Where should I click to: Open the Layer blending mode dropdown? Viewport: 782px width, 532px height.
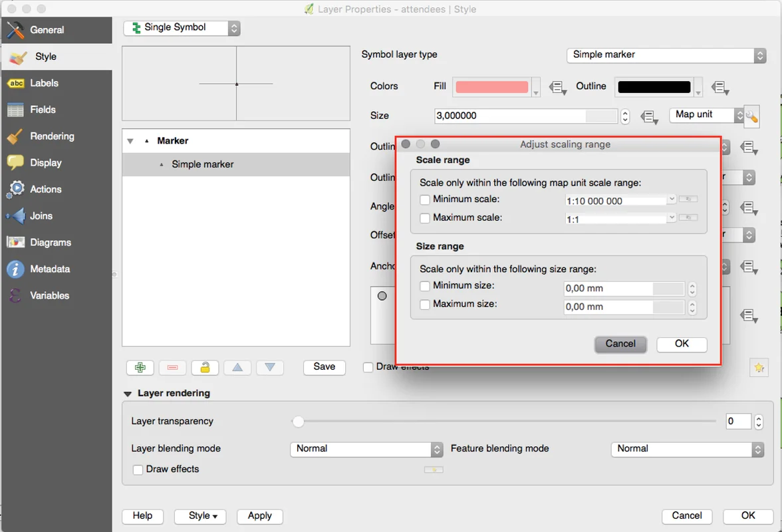(366, 449)
